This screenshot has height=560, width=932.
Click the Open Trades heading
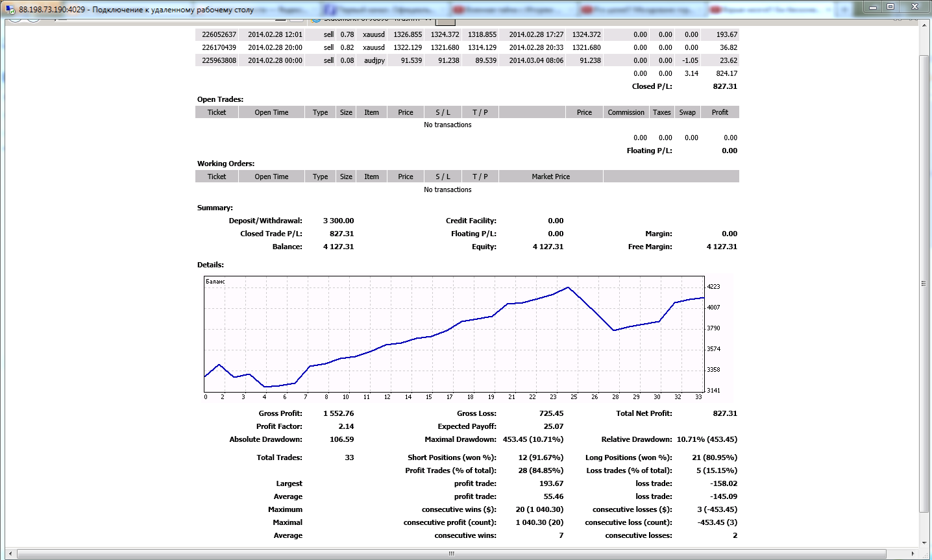tap(221, 99)
